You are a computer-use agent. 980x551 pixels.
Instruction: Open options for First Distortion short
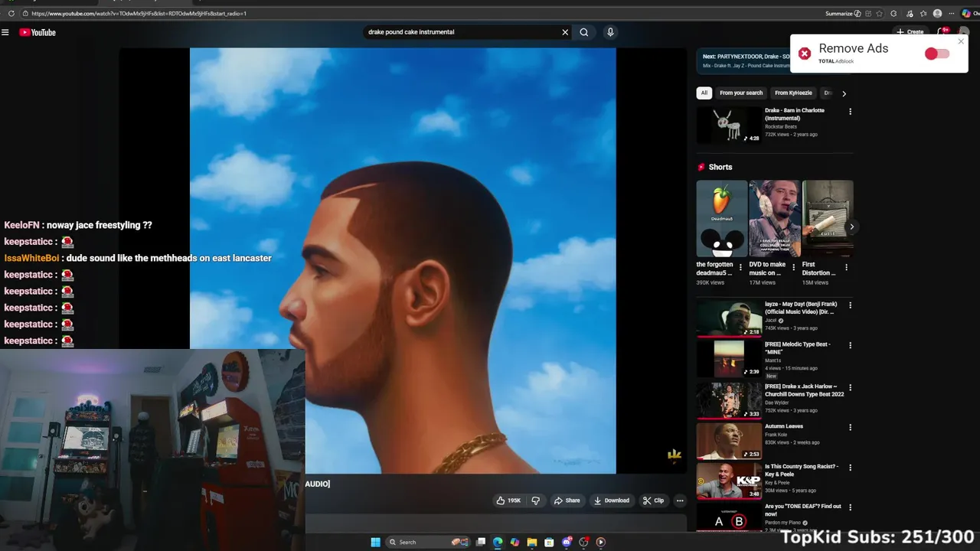pyautogui.click(x=846, y=267)
